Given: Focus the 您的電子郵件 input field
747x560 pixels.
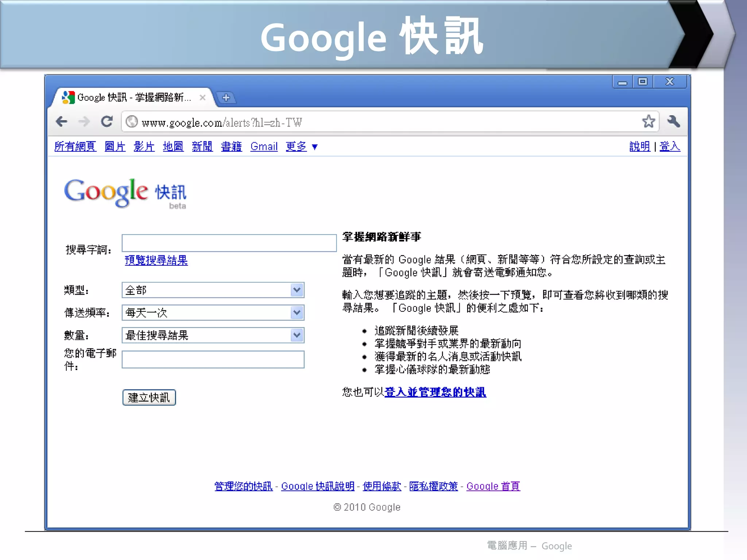Looking at the screenshot, I should pyautogui.click(x=213, y=359).
